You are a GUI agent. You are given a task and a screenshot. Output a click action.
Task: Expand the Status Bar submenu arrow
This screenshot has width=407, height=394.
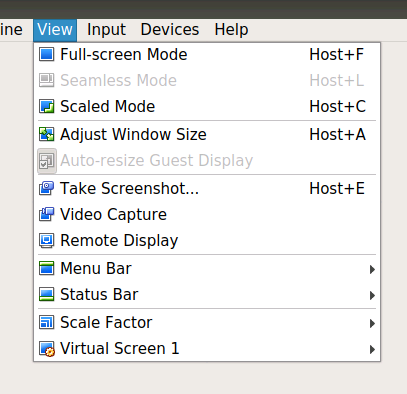(x=372, y=295)
